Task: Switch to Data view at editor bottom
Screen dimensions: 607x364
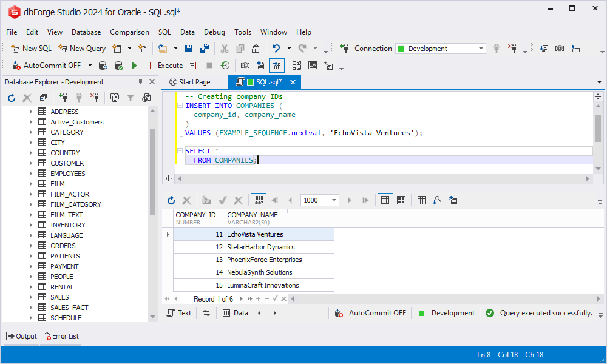Action: tap(236, 313)
